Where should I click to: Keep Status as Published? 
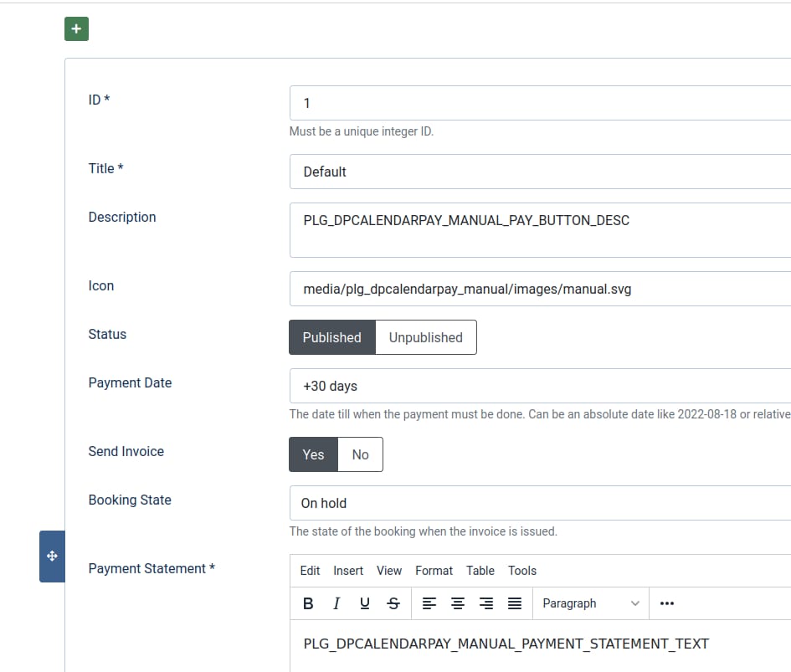[331, 337]
